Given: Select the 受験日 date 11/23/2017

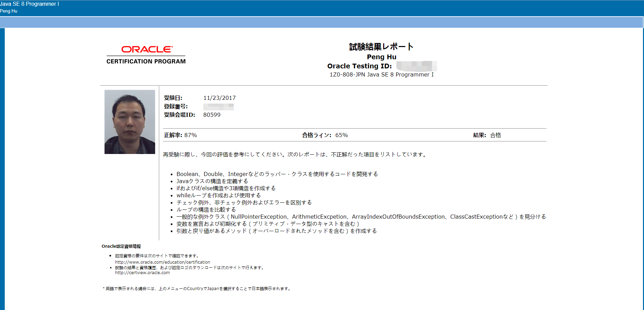Looking at the screenshot, I should click(220, 97).
